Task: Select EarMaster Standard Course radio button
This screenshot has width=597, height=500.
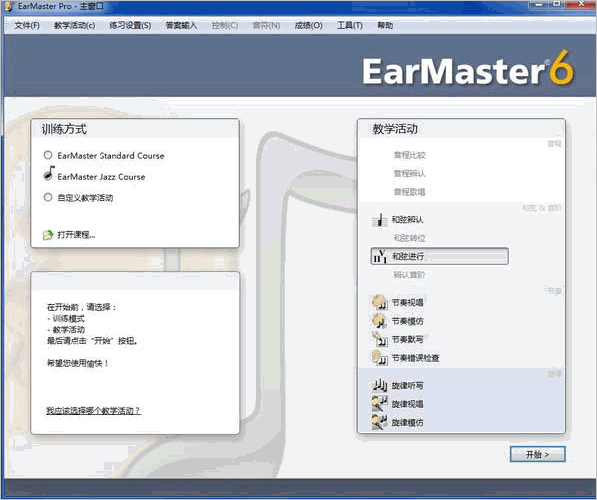Action: point(48,155)
